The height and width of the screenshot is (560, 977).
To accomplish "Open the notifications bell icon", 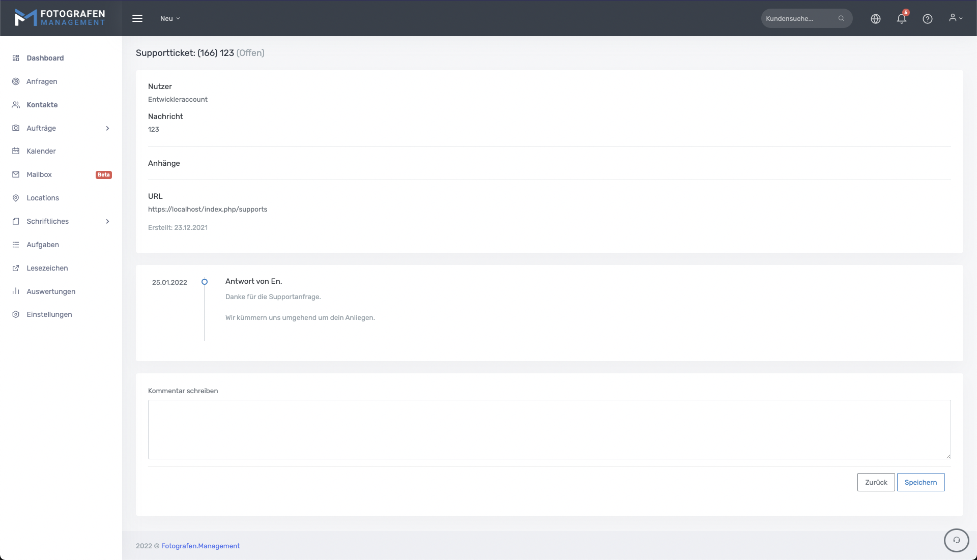I will (901, 19).
